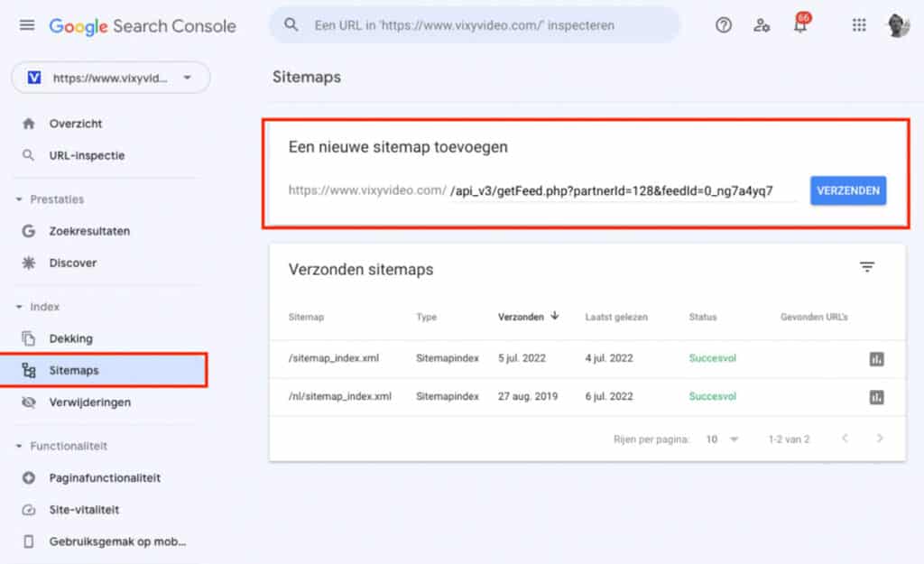
Task: Click the Zoekresultaten Google icon
Action: click(x=28, y=231)
